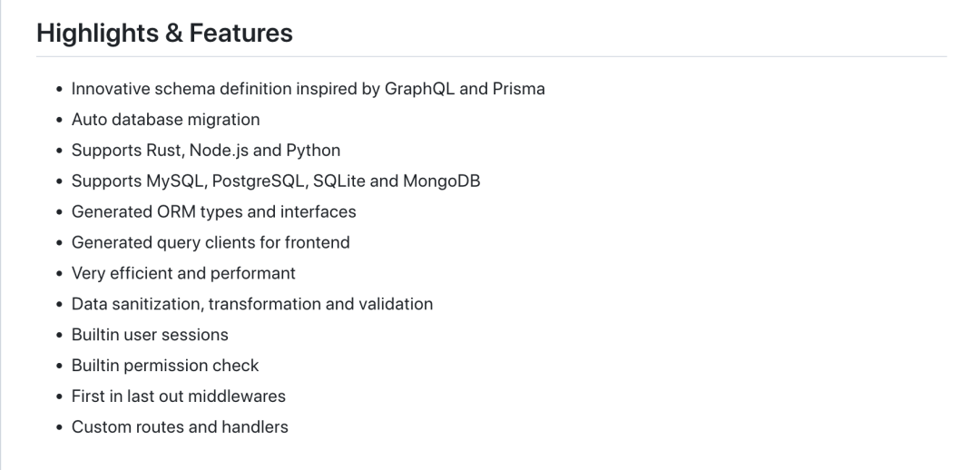Click the Innovative schema definition list item
Viewport: 980px width, 470px height.
(x=309, y=89)
